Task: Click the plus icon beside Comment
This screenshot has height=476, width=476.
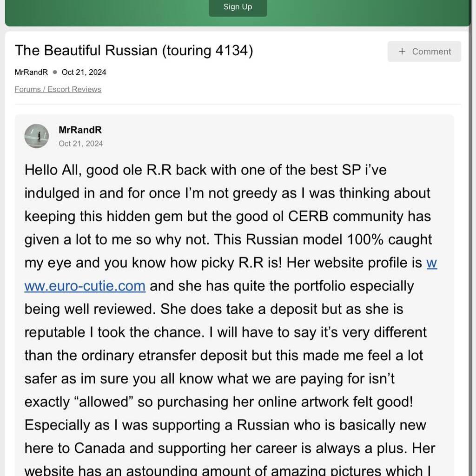Action: coord(402,51)
